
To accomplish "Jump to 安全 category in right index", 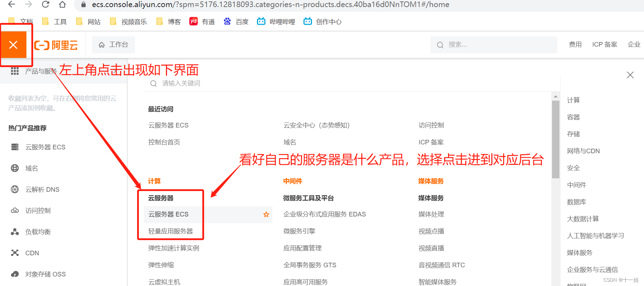I will pyautogui.click(x=574, y=168).
